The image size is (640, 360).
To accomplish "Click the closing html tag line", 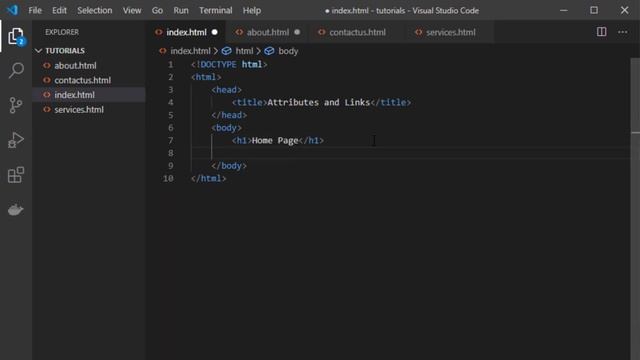I will point(209,178).
